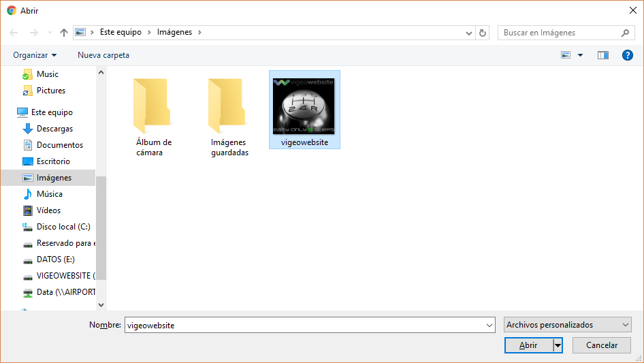
Task: Select the Imágenes guardadas folder
Action: 229,116
